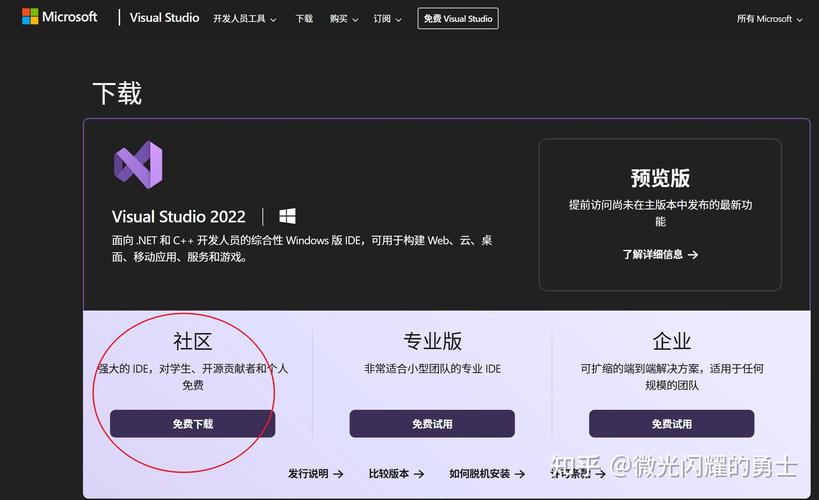Click the arrow icon beside 了解详细信息

[693, 254]
